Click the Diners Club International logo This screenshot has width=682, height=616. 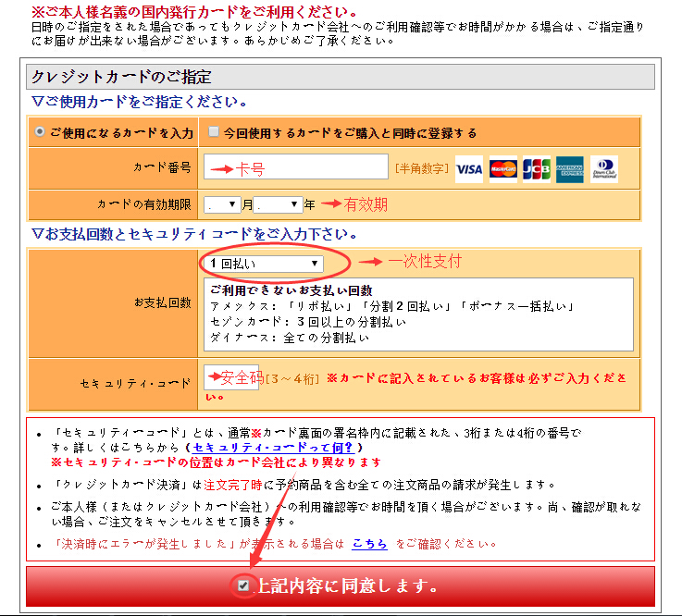(603, 168)
